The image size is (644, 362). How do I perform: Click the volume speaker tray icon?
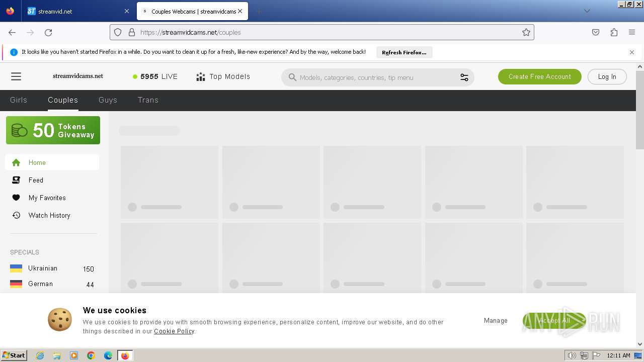coord(572,355)
